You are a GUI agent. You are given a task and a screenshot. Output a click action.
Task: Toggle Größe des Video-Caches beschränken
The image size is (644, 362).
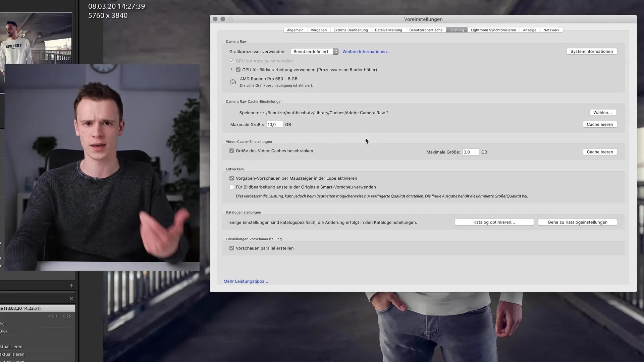tap(231, 151)
